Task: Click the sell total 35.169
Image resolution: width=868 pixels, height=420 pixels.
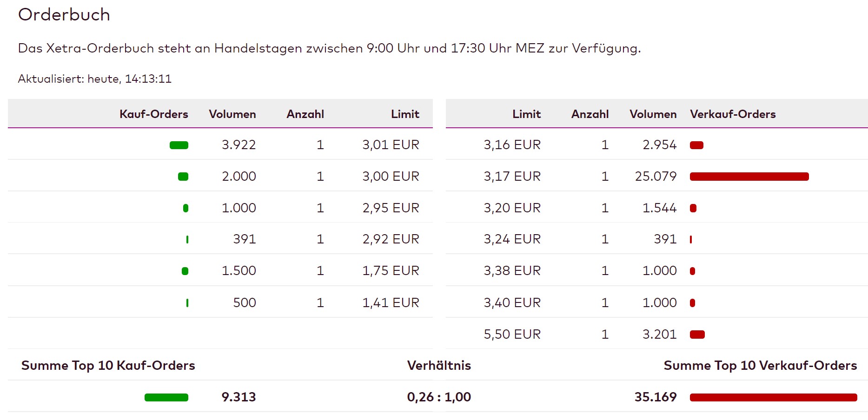Action: coord(655,397)
